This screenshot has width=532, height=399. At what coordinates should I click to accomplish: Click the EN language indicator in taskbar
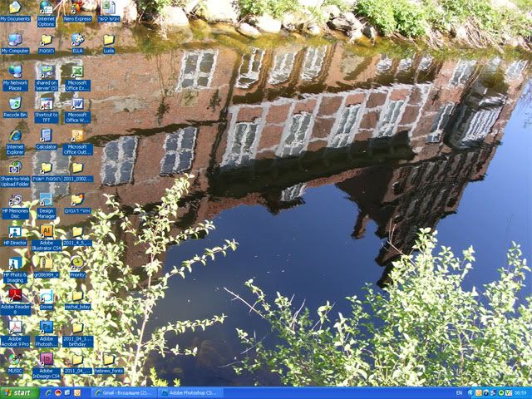[x=460, y=392]
